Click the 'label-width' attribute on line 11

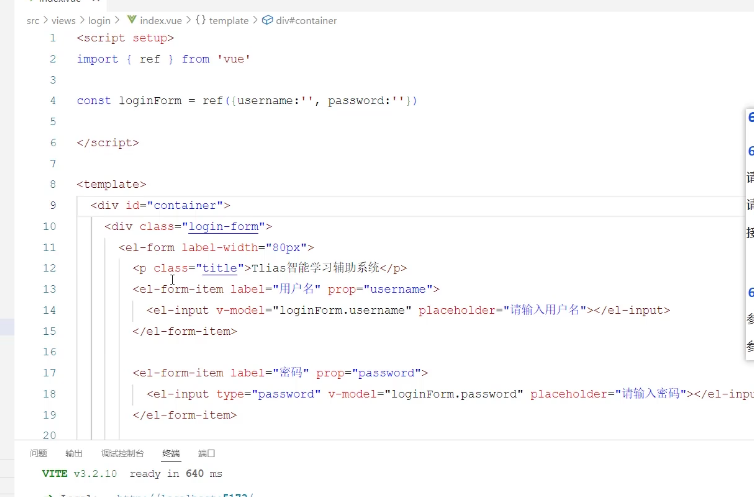220,248
